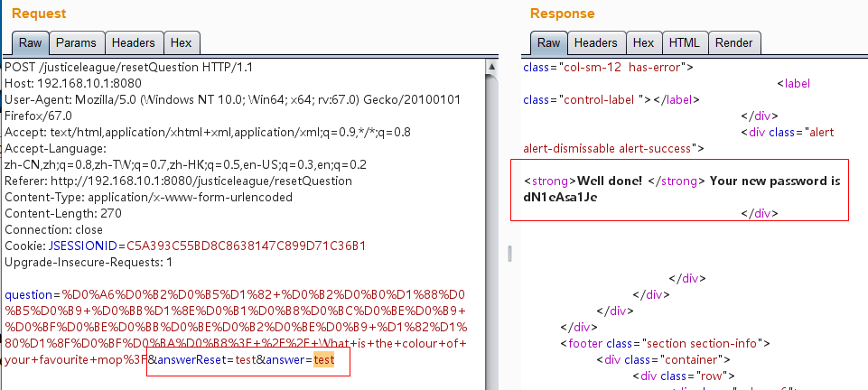The width and height of the screenshot is (868, 390).
Task: Show the response Hex tab
Action: click(x=643, y=42)
